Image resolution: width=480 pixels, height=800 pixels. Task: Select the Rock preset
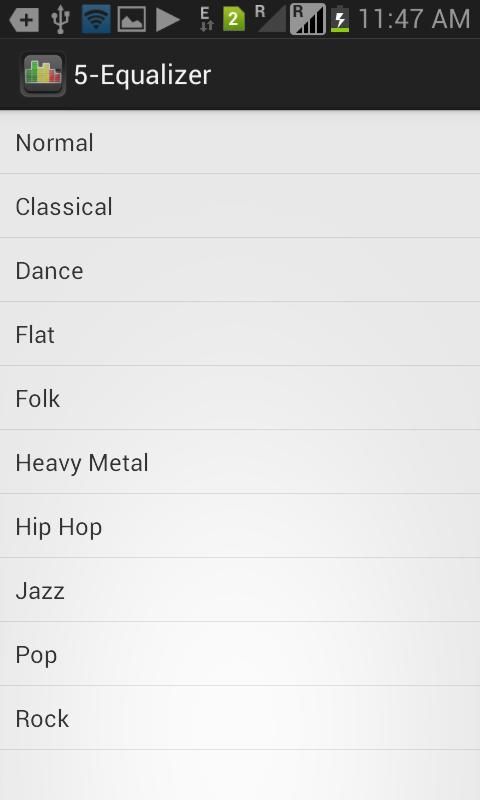click(x=240, y=718)
